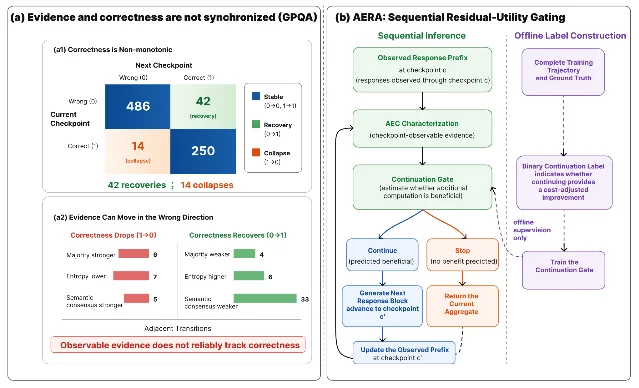Click the 'Entropy lower' label
The width and height of the screenshot is (639, 388).
[86, 276]
